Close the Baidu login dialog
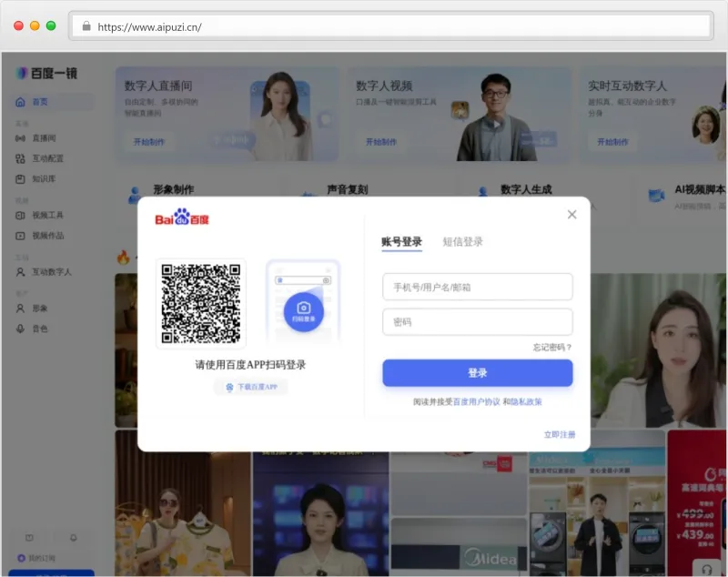 click(571, 214)
